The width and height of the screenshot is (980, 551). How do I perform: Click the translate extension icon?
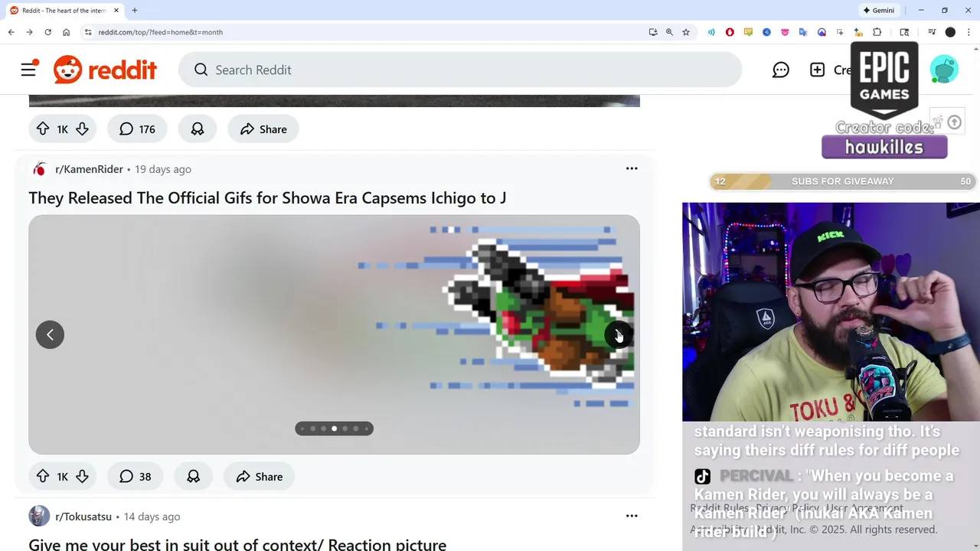tap(803, 32)
